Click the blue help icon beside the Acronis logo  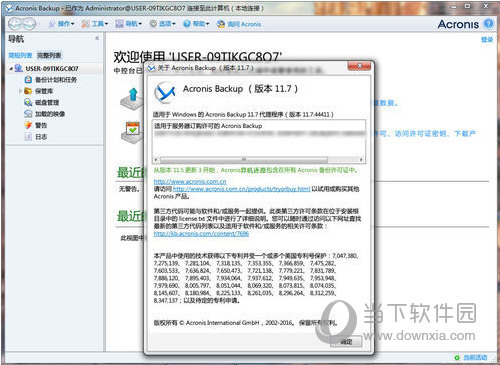488,24
